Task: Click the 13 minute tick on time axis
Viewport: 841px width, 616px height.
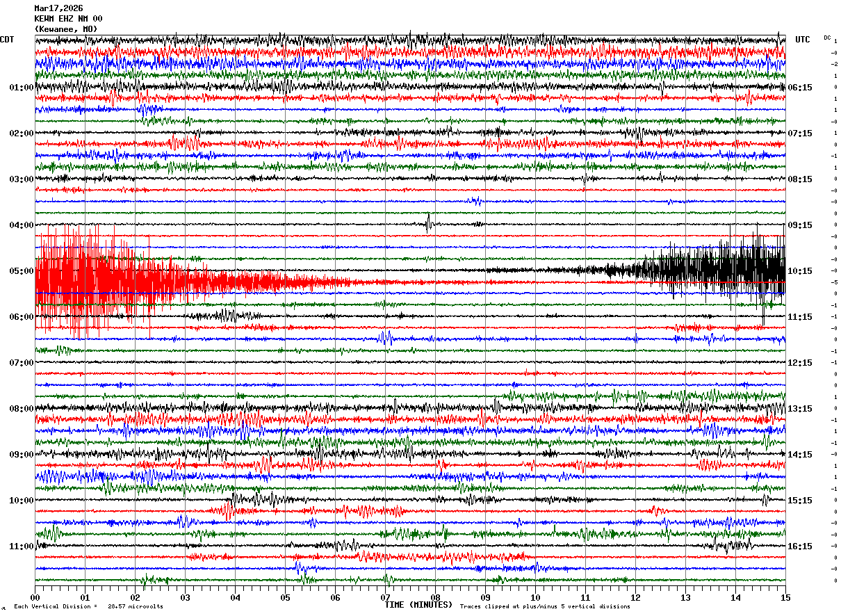Action: pos(685,597)
